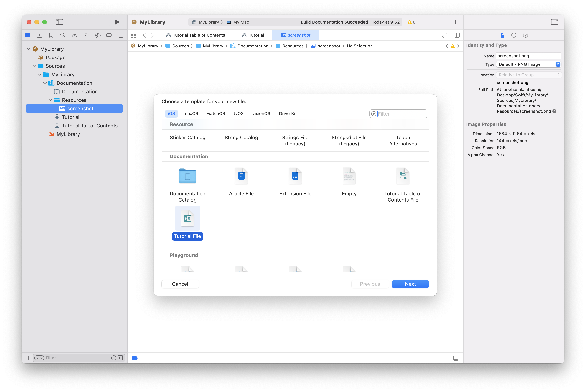Select the Documentation Catalog template icon
This screenshot has width=586, height=392.
187,176
